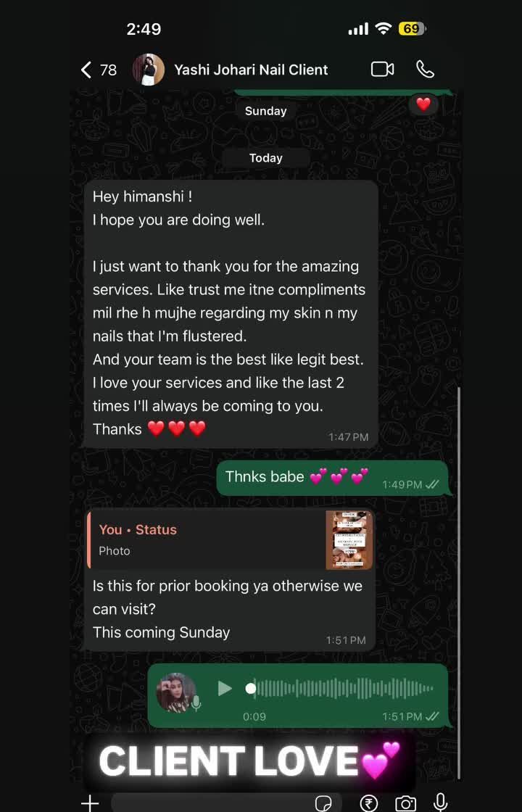
Task: Play the 0:09 voice message
Action: 225,688
